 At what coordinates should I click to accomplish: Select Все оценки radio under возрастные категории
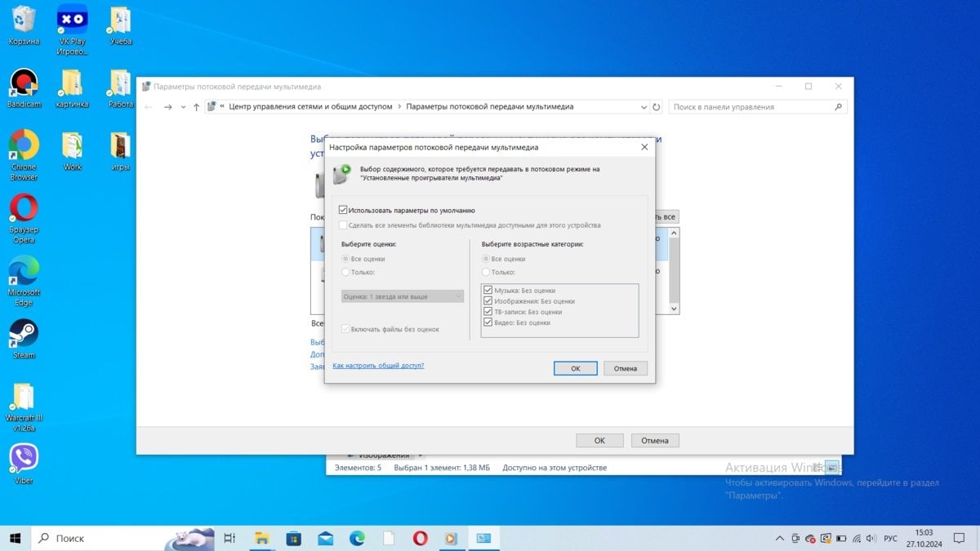pos(486,259)
